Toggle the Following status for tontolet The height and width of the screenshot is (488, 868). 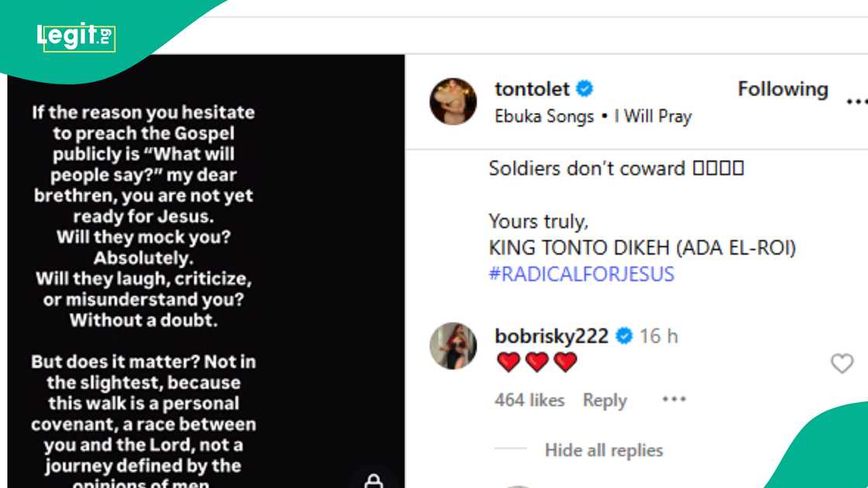783,89
